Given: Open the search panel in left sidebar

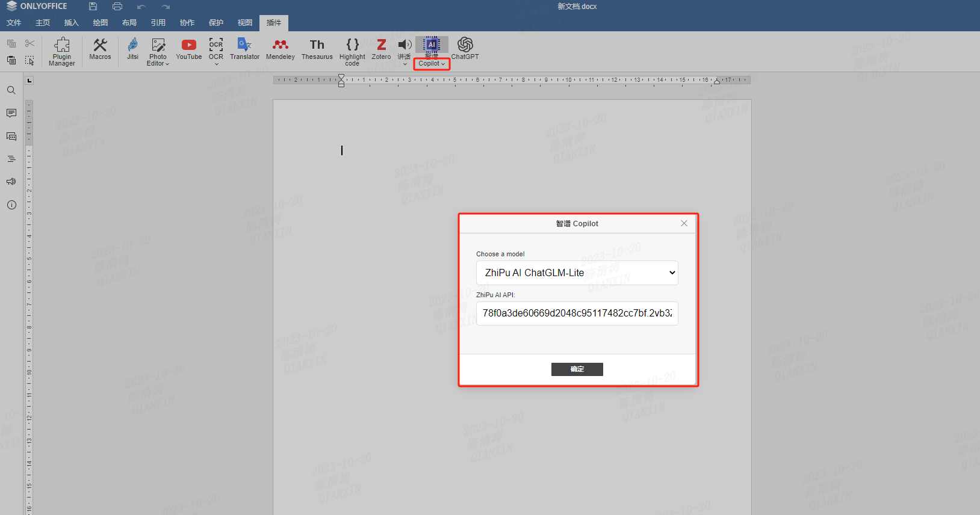Looking at the screenshot, I should point(11,90).
